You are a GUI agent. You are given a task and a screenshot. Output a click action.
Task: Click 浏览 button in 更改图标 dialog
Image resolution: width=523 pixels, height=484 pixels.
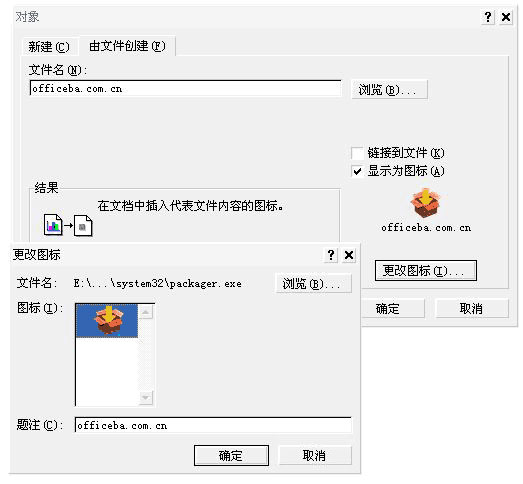coord(314,284)
